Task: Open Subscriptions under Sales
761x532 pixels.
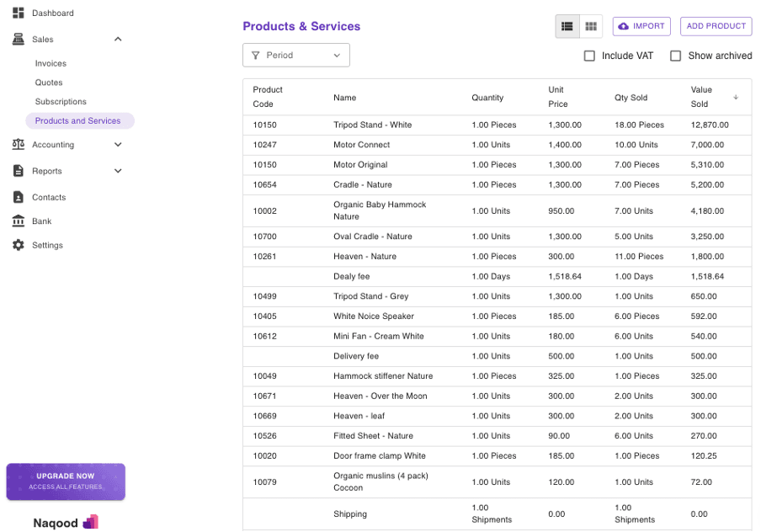Action: pos(61,102)
